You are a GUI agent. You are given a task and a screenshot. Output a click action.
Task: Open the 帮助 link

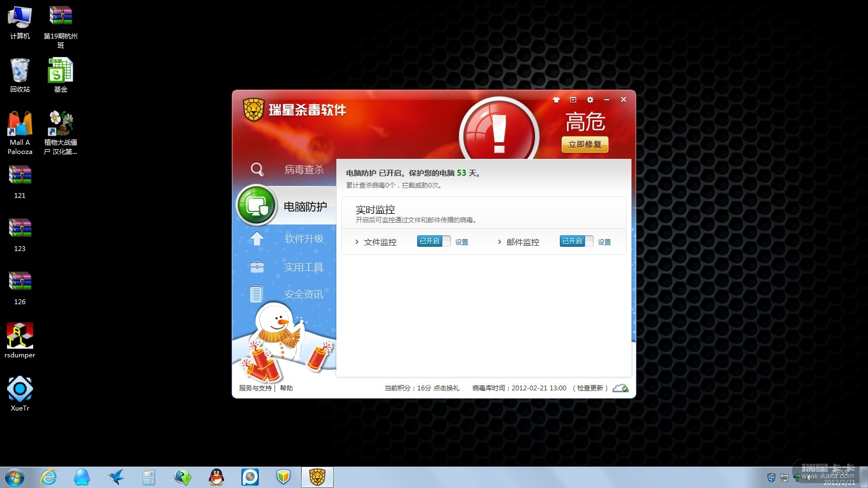pyautogui.click(x=286, y=388)
